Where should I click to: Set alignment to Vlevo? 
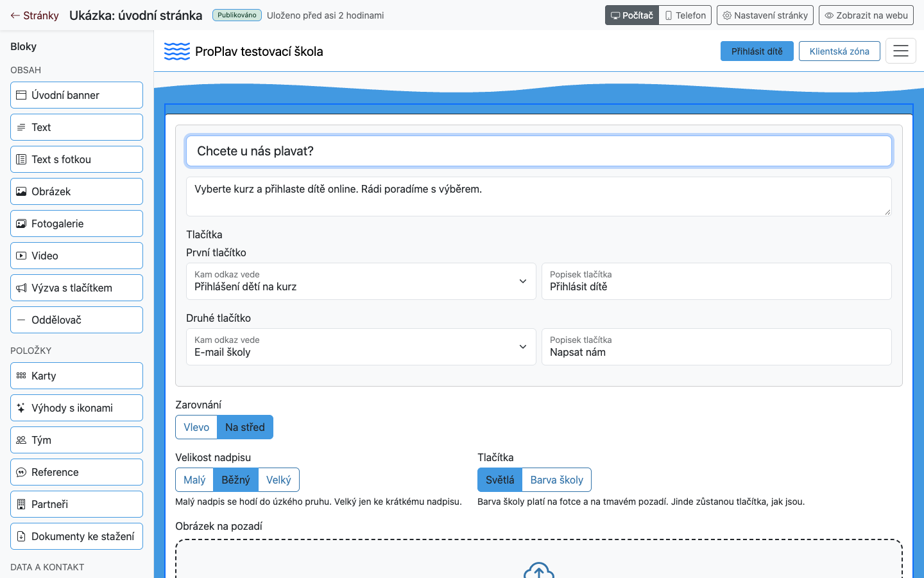tap(196, 427)
